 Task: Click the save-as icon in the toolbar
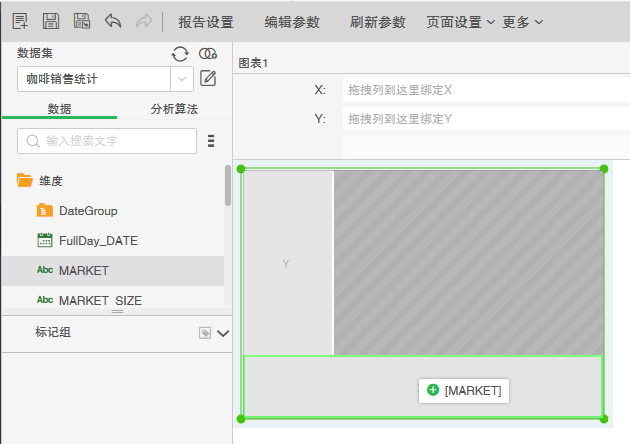tap(82, 21)
